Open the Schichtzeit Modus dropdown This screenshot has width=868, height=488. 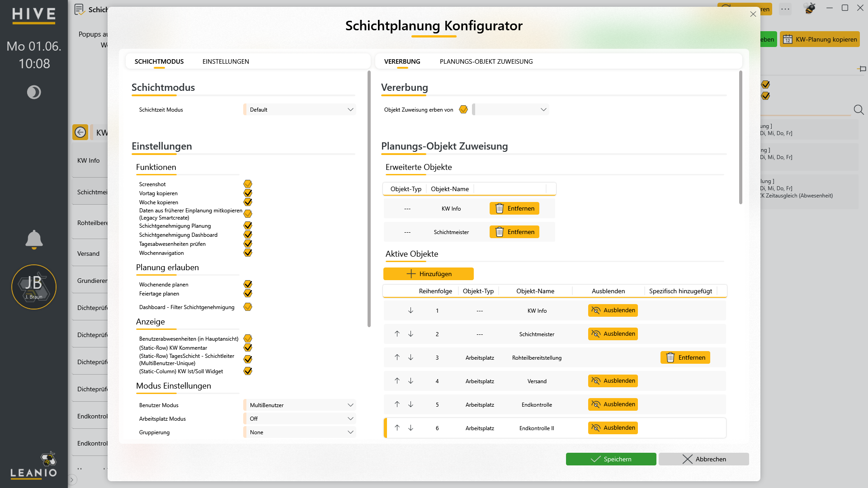(x=300, y=109)
